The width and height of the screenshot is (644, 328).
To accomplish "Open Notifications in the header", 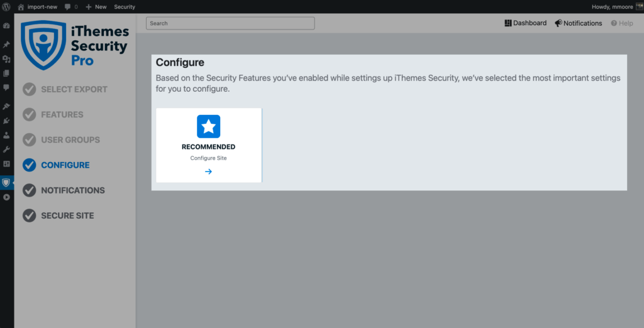I will [x=579, y=23].
